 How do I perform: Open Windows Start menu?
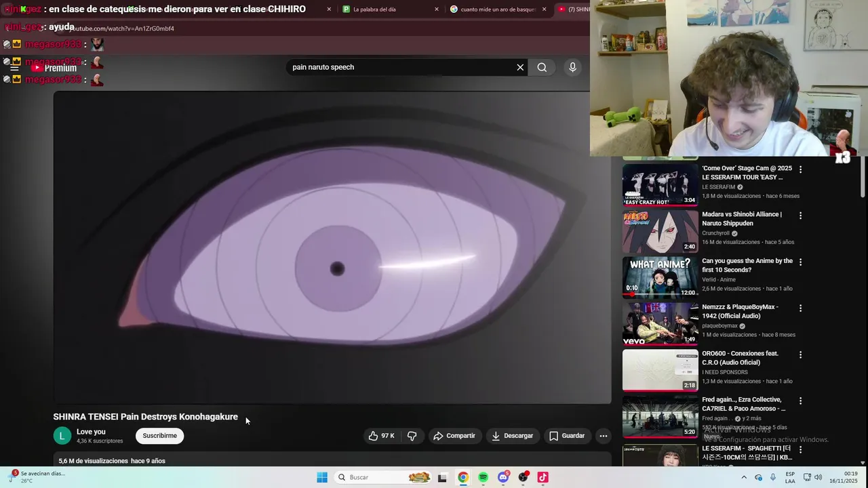(x=321, y=477)
